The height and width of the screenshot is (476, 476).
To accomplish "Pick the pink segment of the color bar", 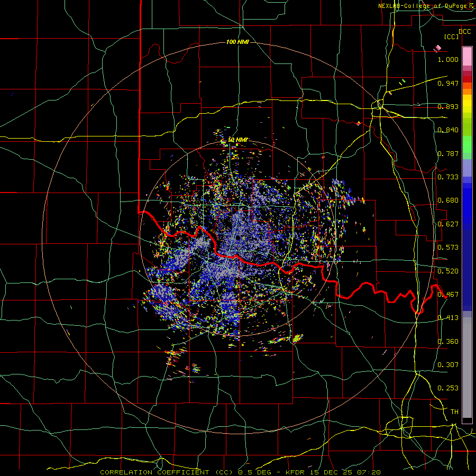I will click(x=467, y=57).
